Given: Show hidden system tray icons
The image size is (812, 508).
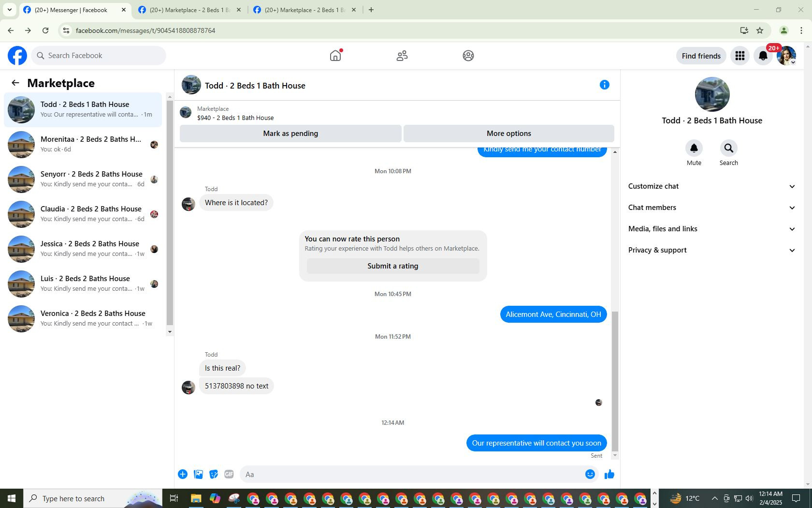Looking at the screenshot, I should 715,498.
